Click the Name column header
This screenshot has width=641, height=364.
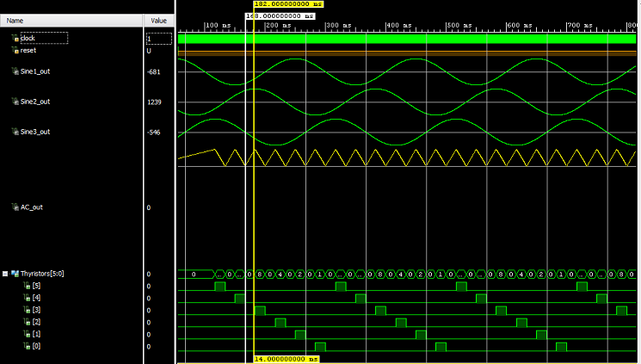[x=15, y=19]
